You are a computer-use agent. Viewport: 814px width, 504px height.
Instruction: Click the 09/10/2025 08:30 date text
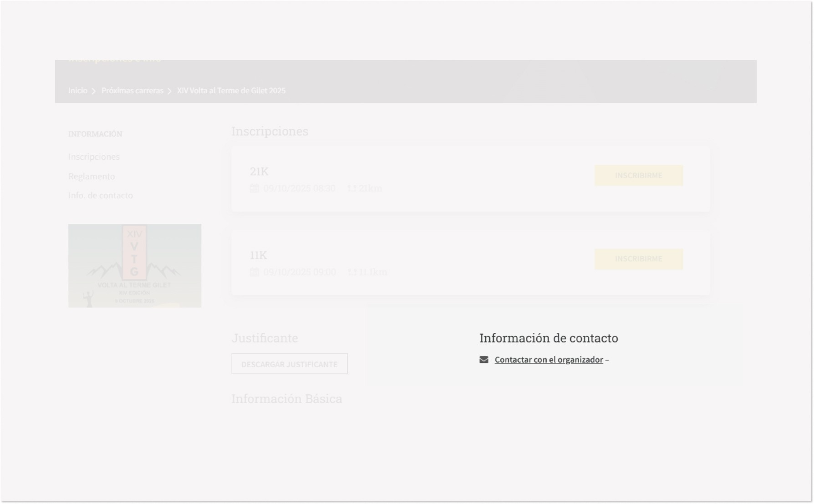[x=299, y=188]
